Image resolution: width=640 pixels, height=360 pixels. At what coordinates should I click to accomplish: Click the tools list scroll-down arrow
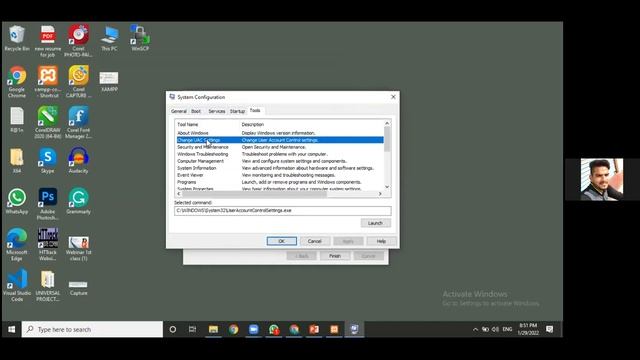tap(387, 187)
